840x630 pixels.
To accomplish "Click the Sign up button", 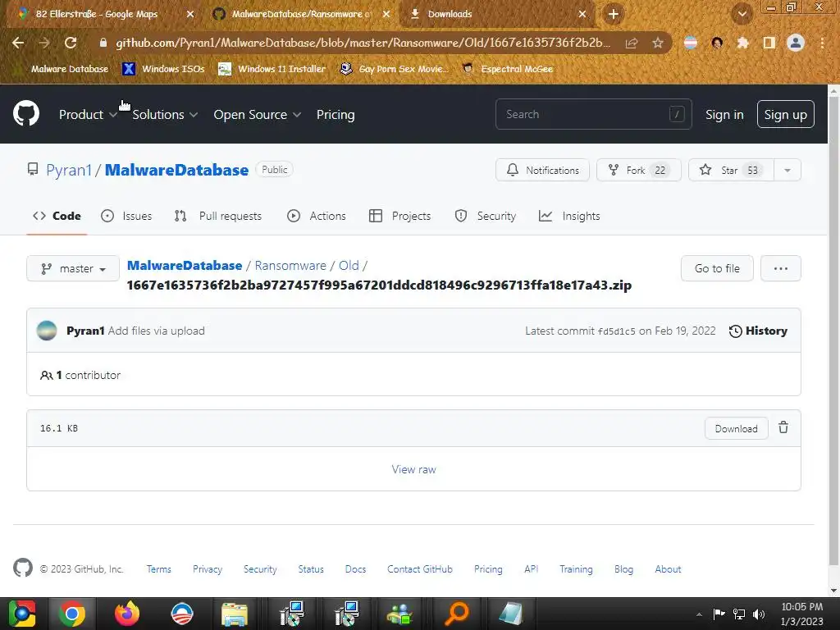I will pyautogui.click(x=785, y=114).
